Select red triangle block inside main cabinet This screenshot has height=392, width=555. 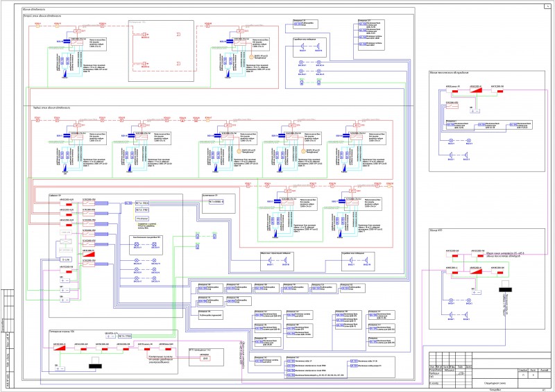89,253
